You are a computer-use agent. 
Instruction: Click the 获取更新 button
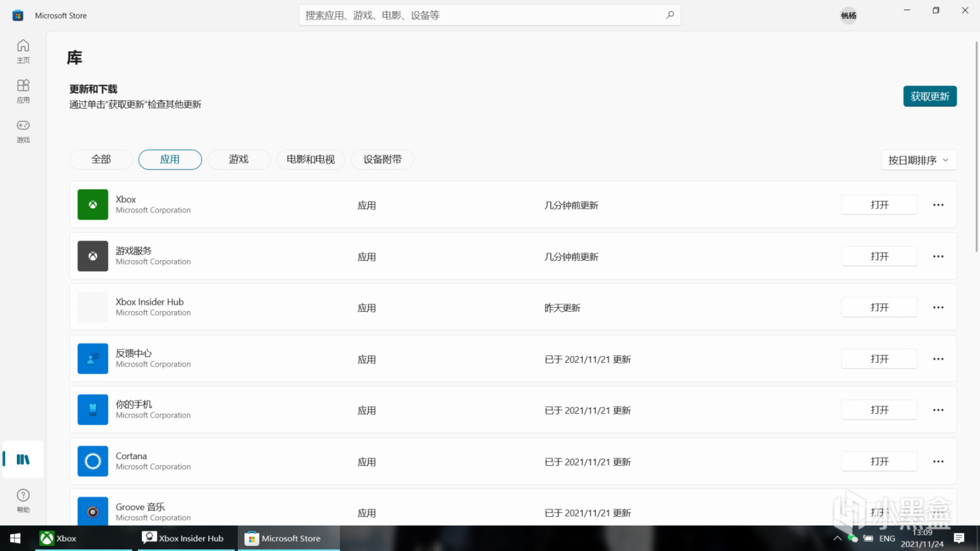(930, 96)
